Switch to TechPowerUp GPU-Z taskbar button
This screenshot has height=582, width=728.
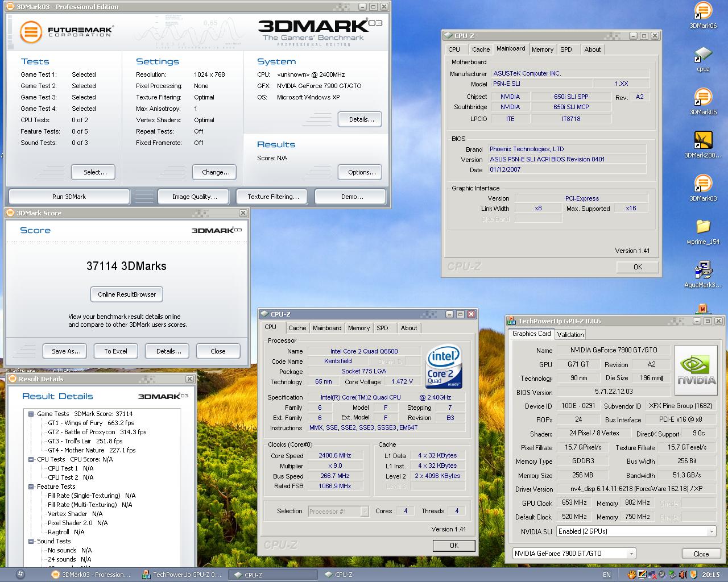click(182, 575)
